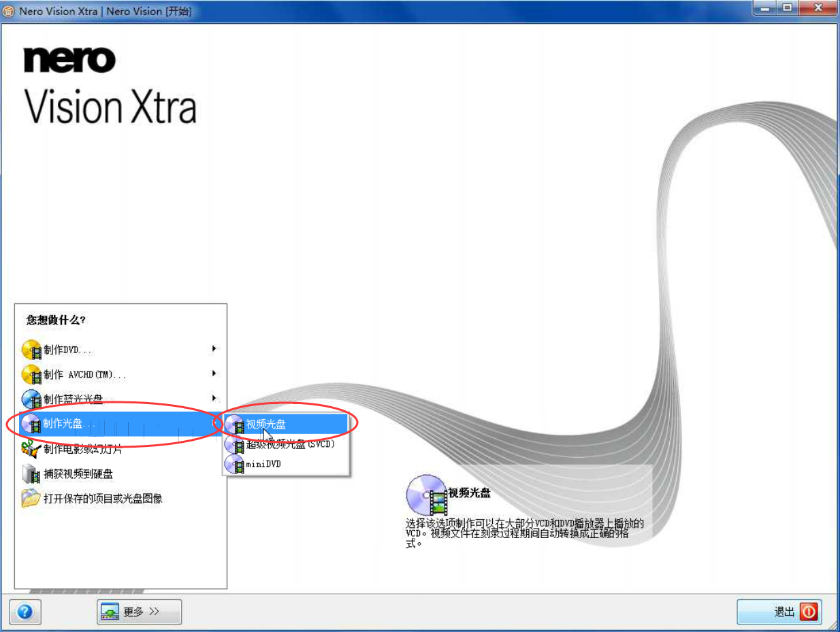Viewport: 840px width, 632px height.
Task: Click the 超级视频光盘(SVCD) icon
Action: tap(236, 445)
